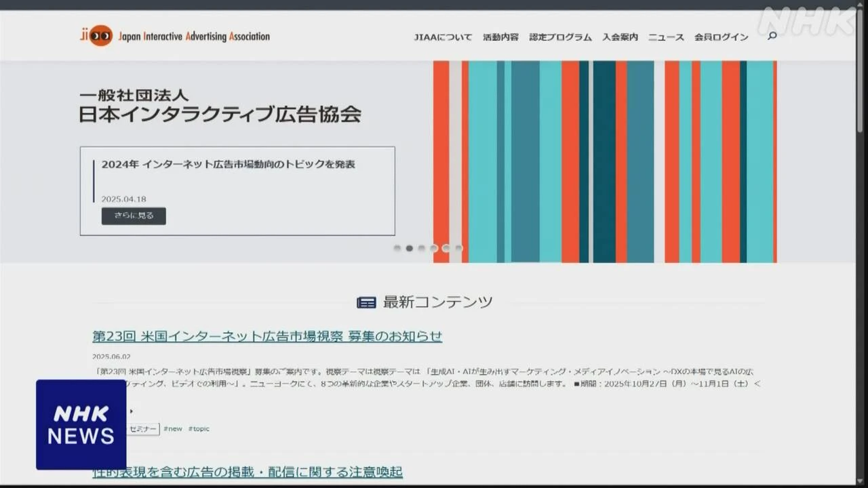Image resolution: width=868 pixels, height=488 pixels.
Task: Select 認定プログラム in the navigation
Action: (x=560, y=37)
